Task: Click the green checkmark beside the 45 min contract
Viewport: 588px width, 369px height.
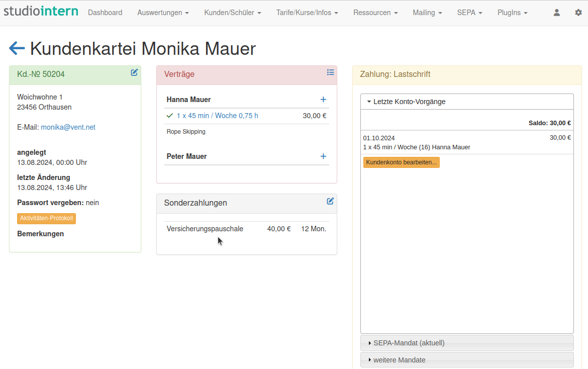Action: pyautogui.click(x=169, y=115)
